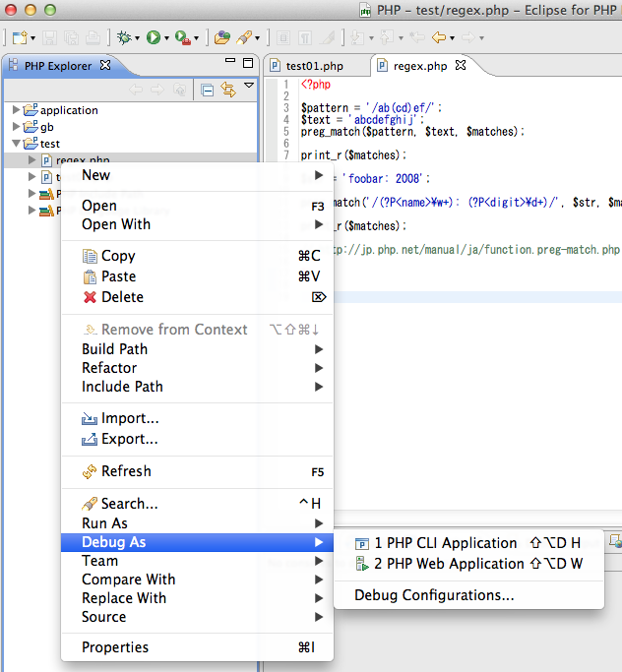
Task: Click the Open Type toolbar icon
Action: click(222, 38)
